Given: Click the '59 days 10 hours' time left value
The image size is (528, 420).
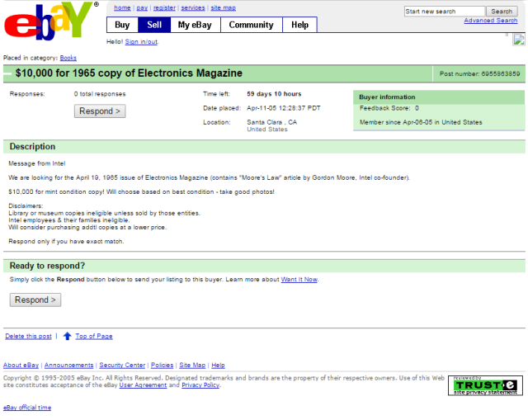Looking at the screenshot, I should pyautogui.click(x=274, y=94).
